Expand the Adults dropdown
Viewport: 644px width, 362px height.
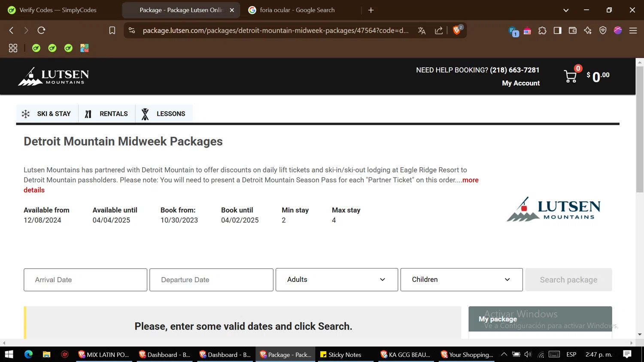point(337,280)
